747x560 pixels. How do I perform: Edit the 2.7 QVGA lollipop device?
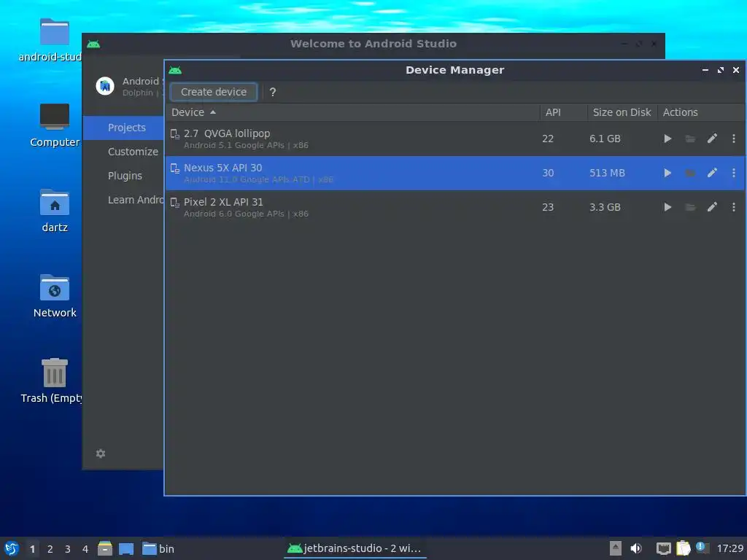[x=712, y=139]
